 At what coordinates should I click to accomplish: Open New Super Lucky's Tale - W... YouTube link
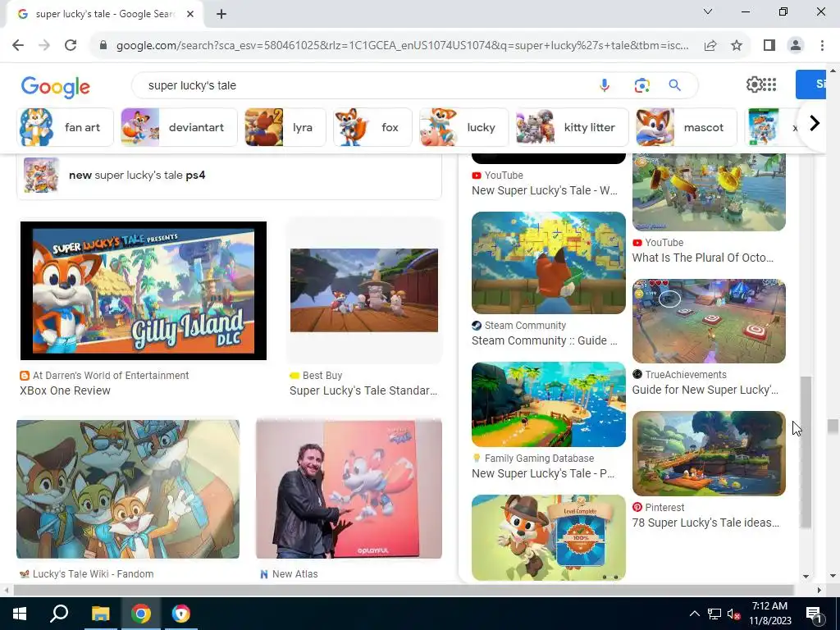[x=545, y=190]
